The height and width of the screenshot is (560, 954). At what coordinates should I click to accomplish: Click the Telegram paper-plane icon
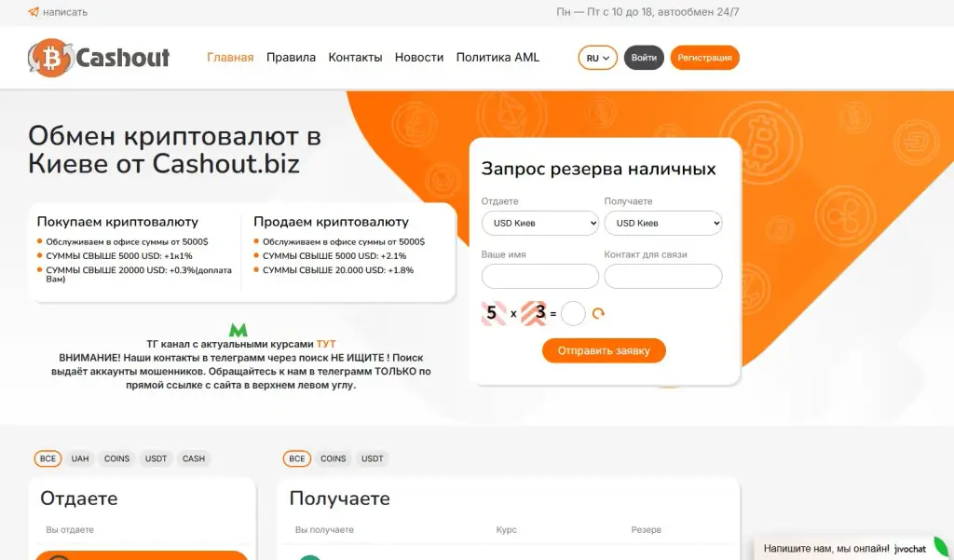tap(34, 11)
